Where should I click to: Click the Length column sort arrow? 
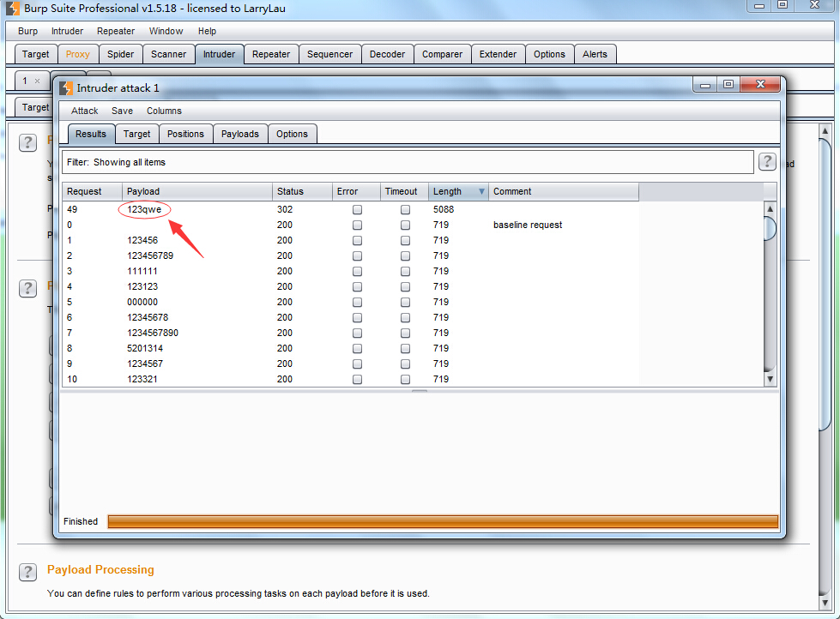[481, 192]
